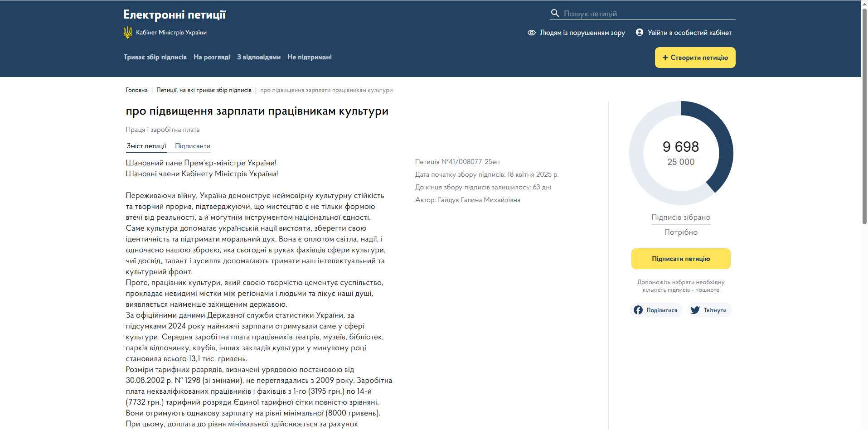This screenshot has width=868, height=430.
Task: Click the plus icon on Створити петицію
Action: click(665, 58)
